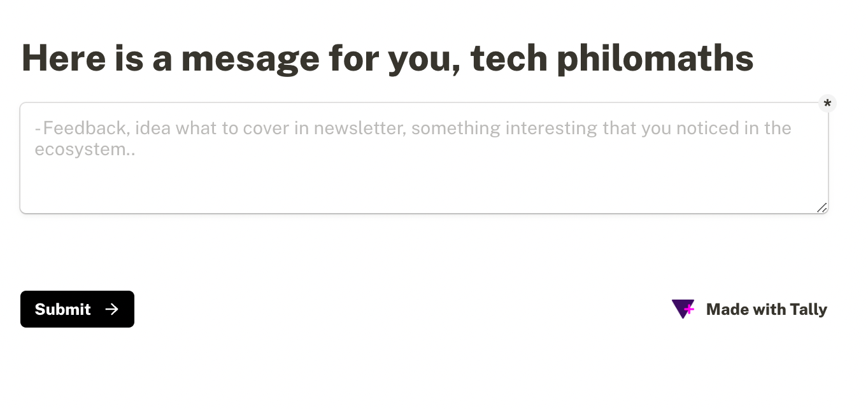Image resolution: width=868 pixels, height=409 pixels.
Task: Click the word Tally in the footer badge
Action: pyautogui.click(x=808, y=310)
